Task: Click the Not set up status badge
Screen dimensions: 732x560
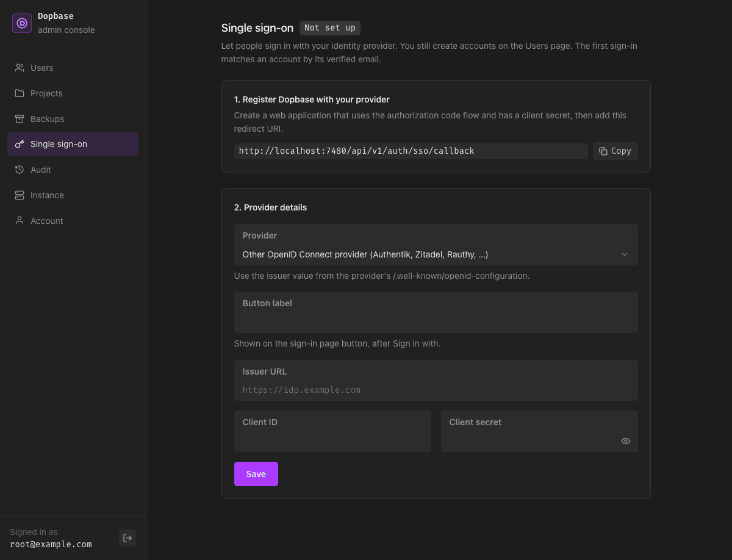Action: (330, 28)
